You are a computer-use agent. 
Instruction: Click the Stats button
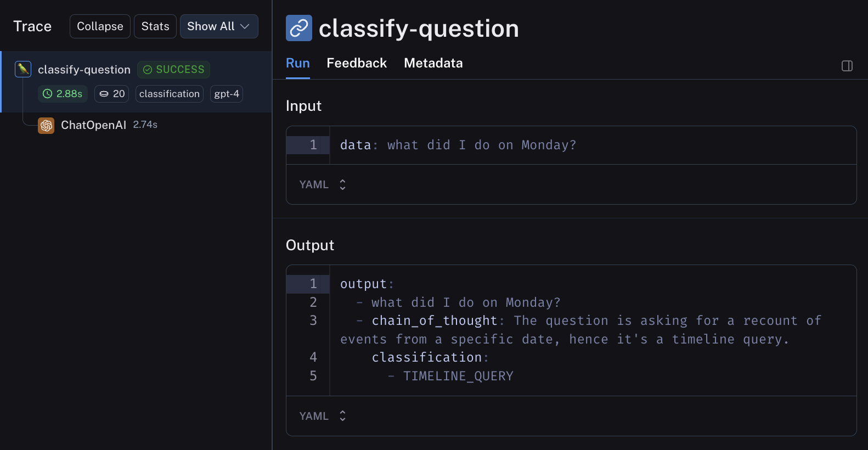click(x=155, y=26)
